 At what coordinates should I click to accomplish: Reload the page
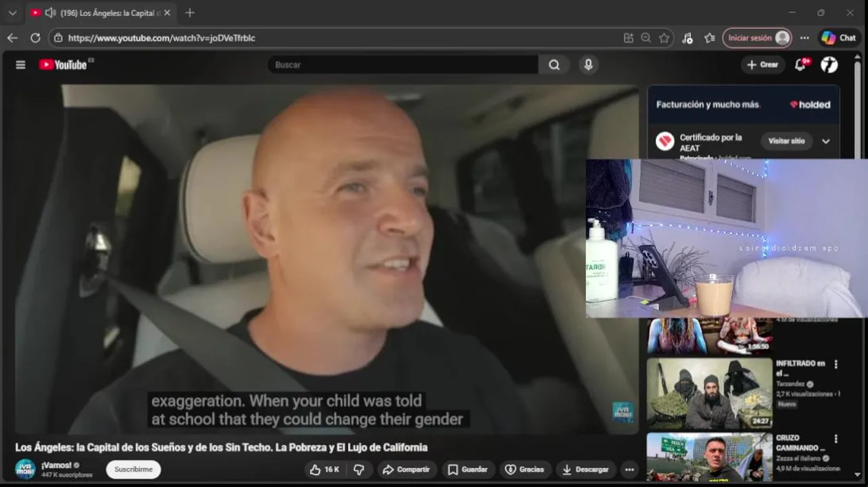pyautogui.click(x=35, y=38)
